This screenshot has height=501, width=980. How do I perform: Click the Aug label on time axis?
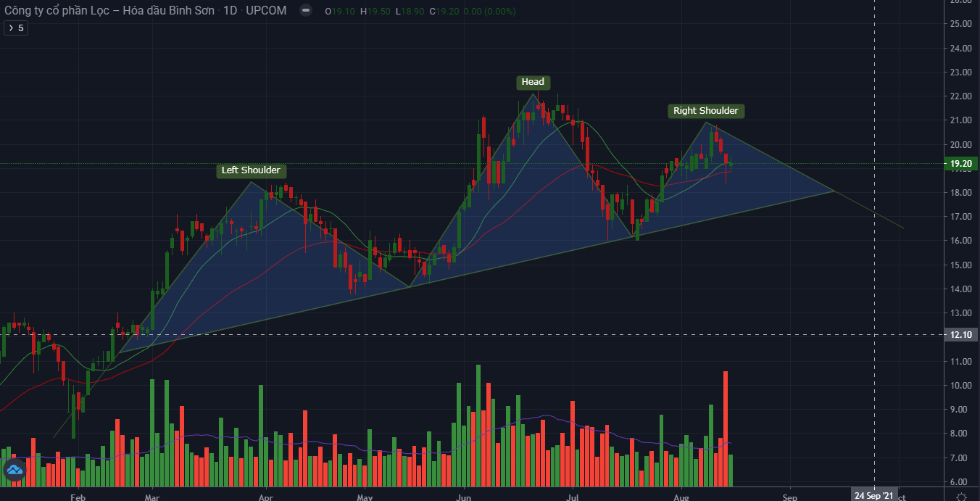(681, 497)
